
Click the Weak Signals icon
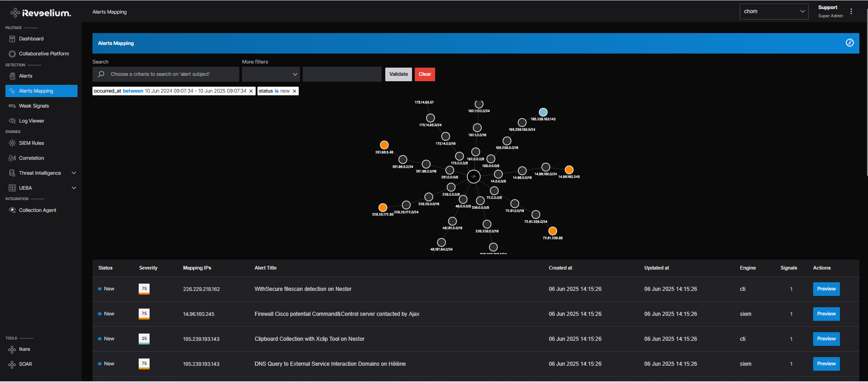[x=12, y=106]
